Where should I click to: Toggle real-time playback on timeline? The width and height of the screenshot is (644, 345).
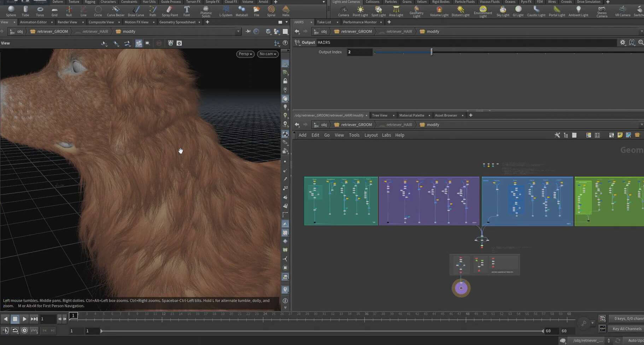click(24, 331)
